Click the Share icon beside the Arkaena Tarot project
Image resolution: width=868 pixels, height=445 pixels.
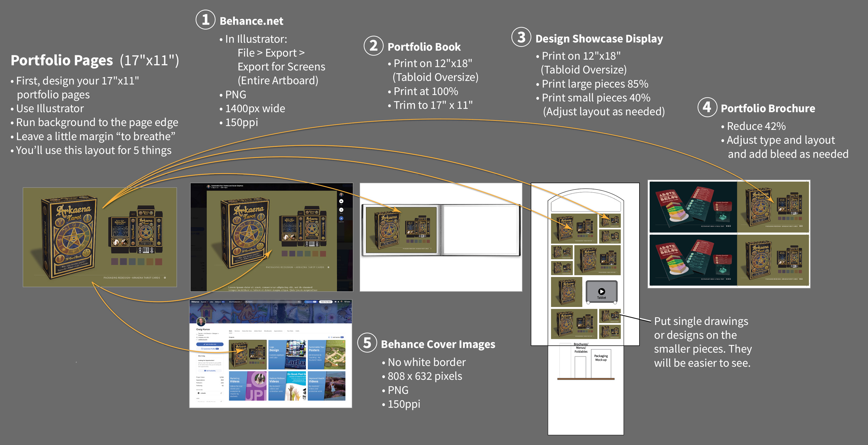[341, 210]
